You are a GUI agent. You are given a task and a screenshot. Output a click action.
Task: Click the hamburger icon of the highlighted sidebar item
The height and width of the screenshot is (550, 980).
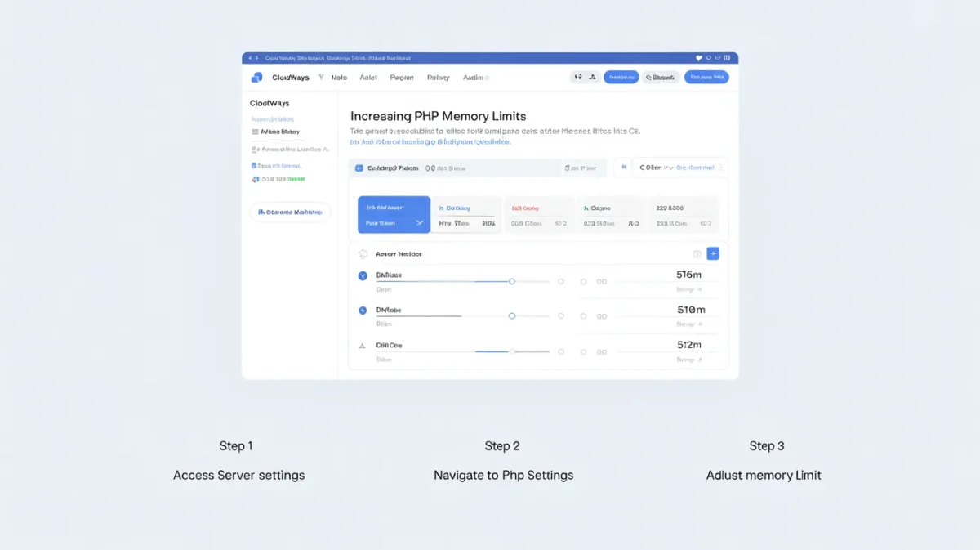255,132
